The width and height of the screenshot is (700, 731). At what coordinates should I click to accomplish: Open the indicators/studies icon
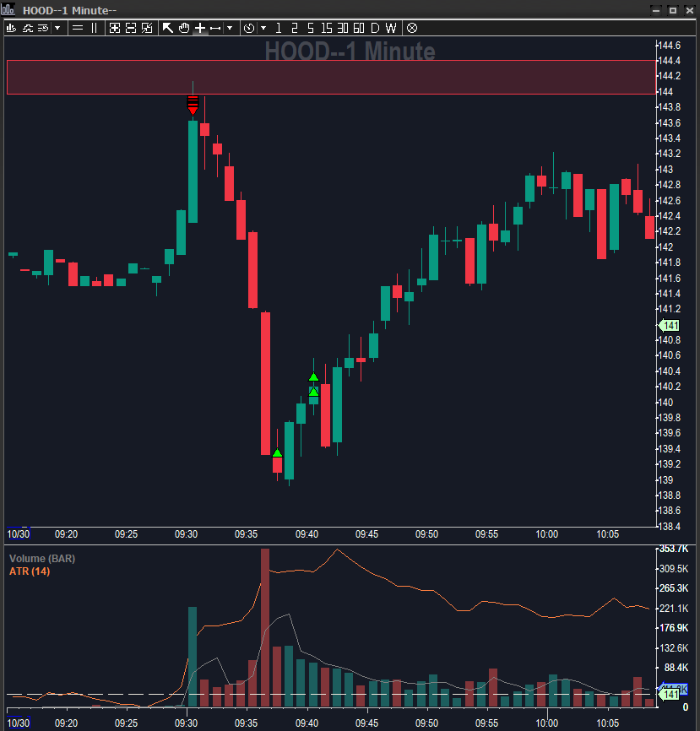[x=27, y=28]
